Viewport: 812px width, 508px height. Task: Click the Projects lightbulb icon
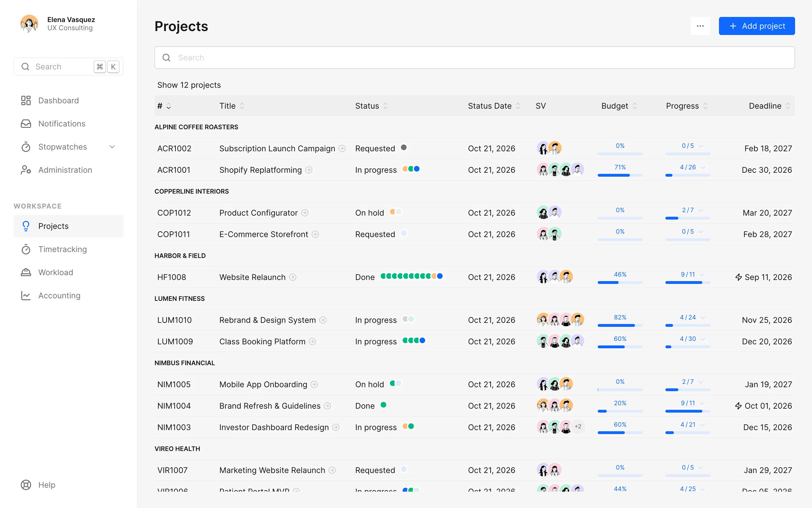(x=26, y=226)
